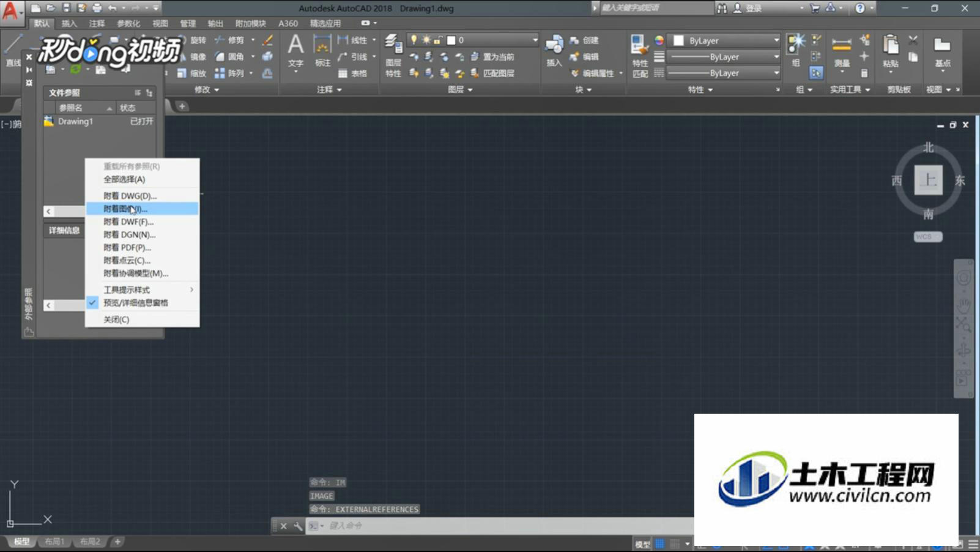Click the cut scissors icon in clipboard panel
Screen dimensions: 980x552
[913, 40]
